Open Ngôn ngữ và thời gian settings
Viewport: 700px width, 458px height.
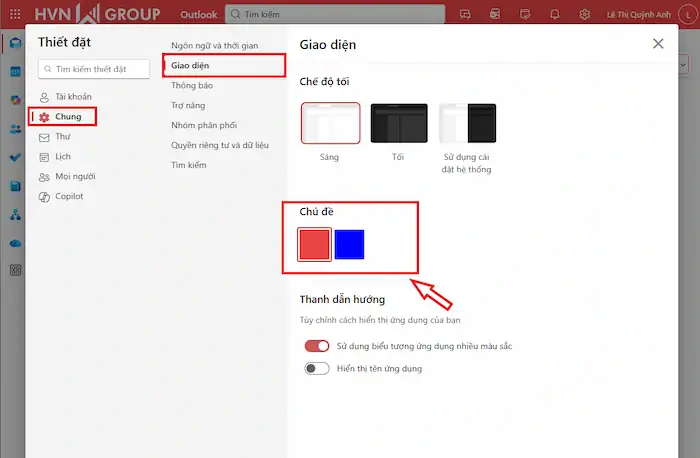point(215,46)
